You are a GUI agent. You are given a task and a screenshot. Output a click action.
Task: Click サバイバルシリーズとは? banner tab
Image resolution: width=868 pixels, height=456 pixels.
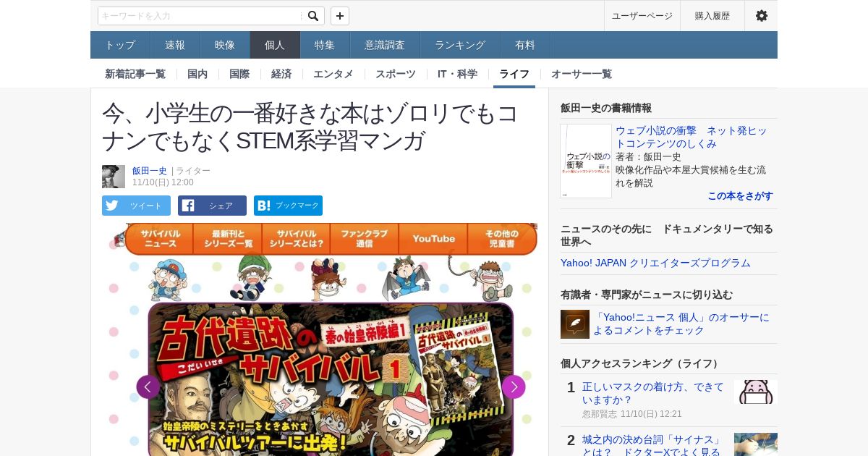click(x=296, y=239)
